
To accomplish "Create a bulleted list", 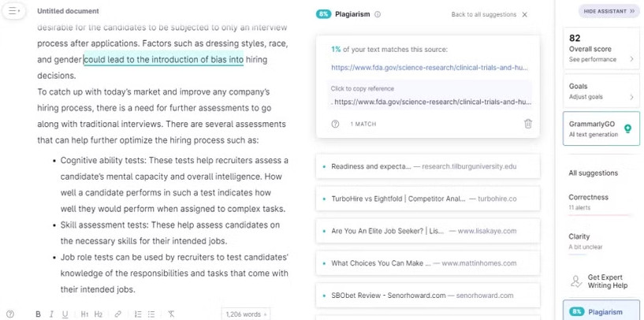I will coord(151,314).
